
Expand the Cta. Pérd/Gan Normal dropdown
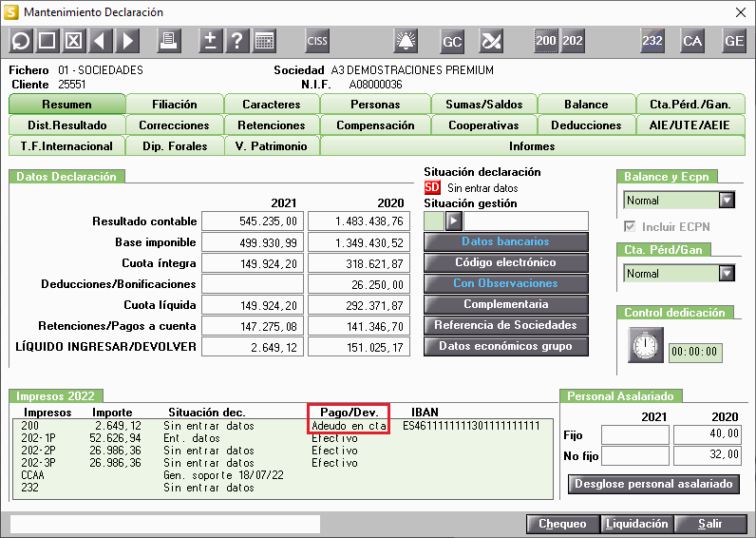point(727,273)
